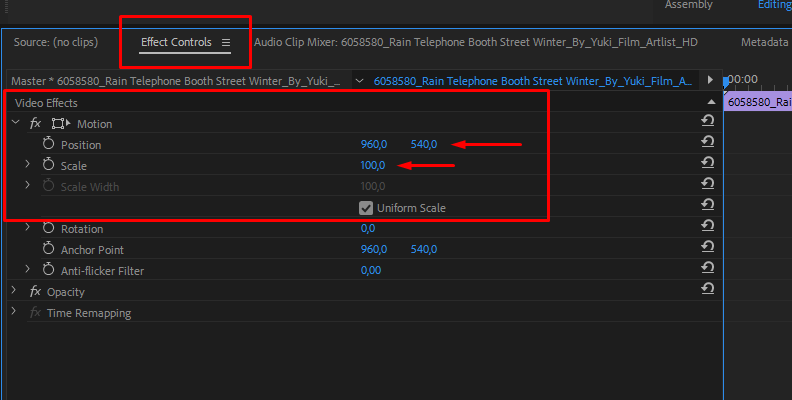Switch to the Source (no clips) tab
The image size is (792, 400).
[x=56, y=42]
